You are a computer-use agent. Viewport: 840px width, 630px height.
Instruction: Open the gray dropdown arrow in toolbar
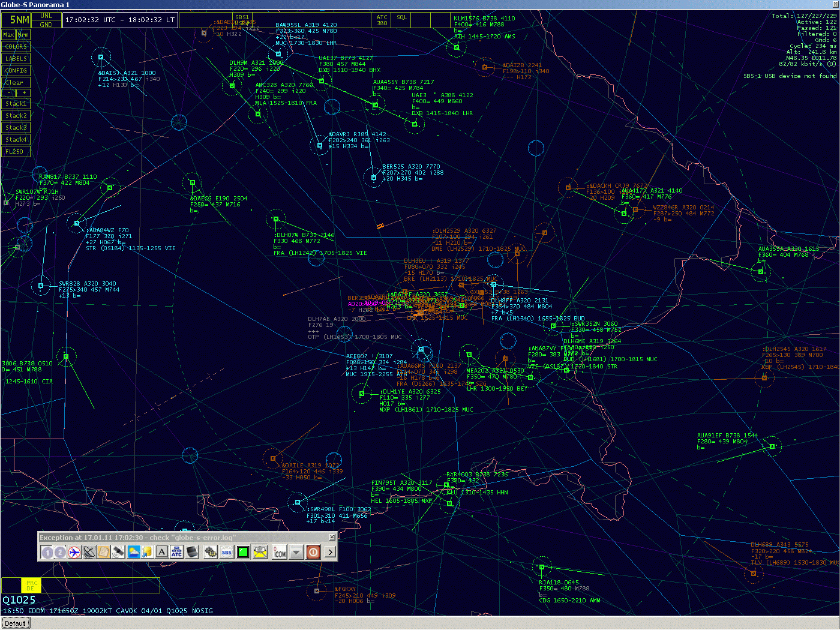pos(296,552)
